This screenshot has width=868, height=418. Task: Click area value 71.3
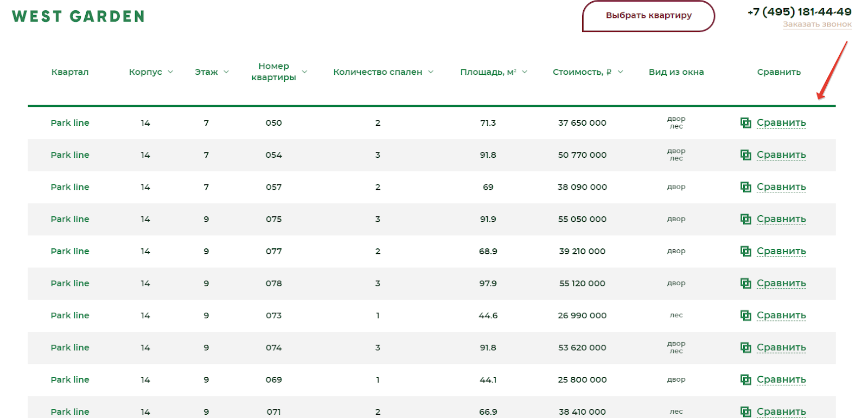(x=488, y=123)
